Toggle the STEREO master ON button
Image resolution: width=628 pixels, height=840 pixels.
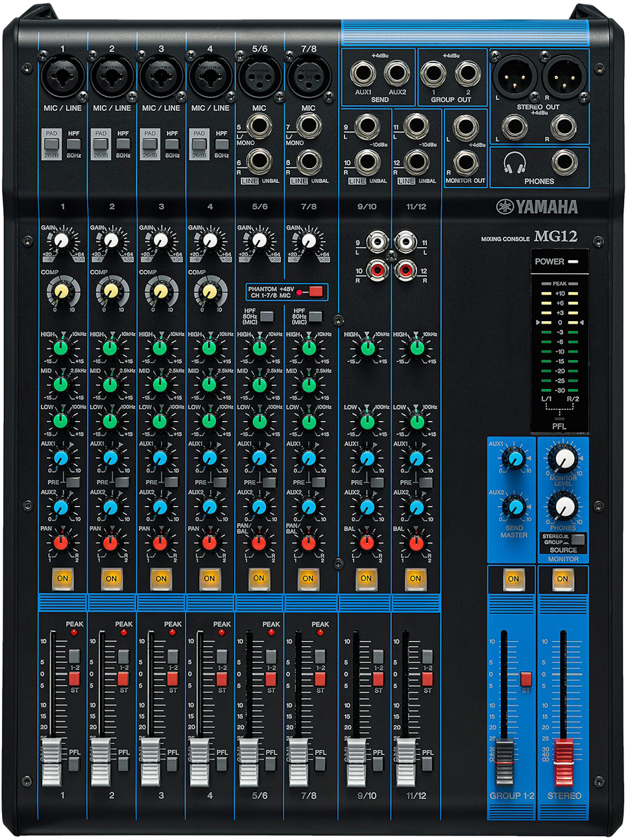(x=562, y=579)
